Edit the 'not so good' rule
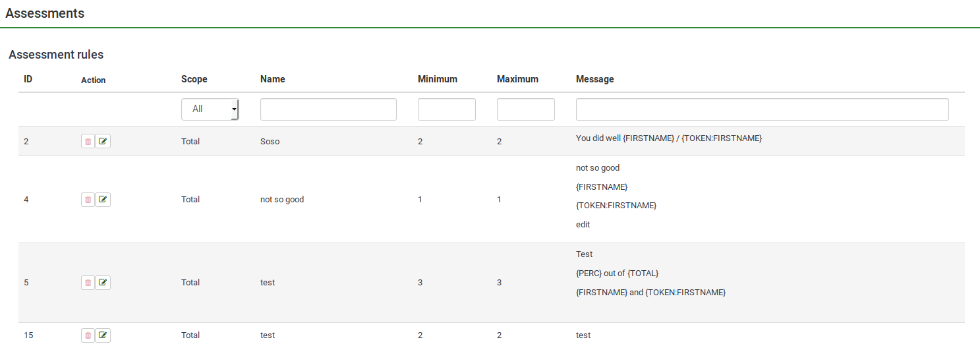The height and width of the screenshot is (344, 980). click(103, 199)
